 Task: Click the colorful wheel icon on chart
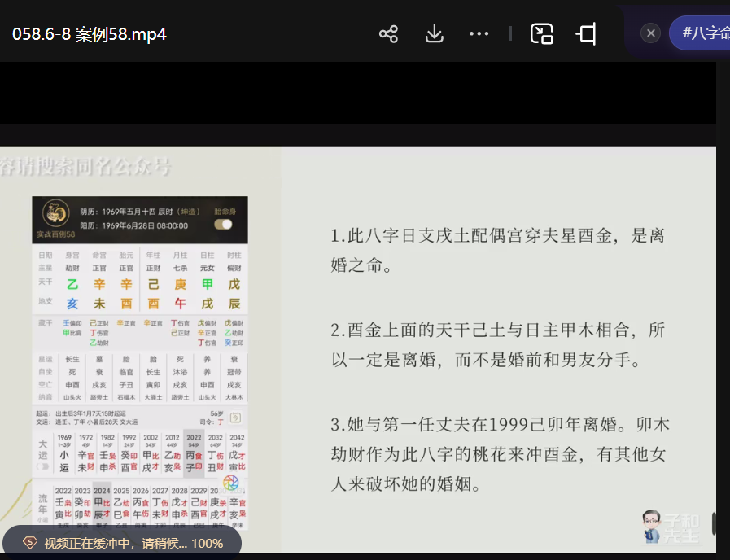pos(230,483)
